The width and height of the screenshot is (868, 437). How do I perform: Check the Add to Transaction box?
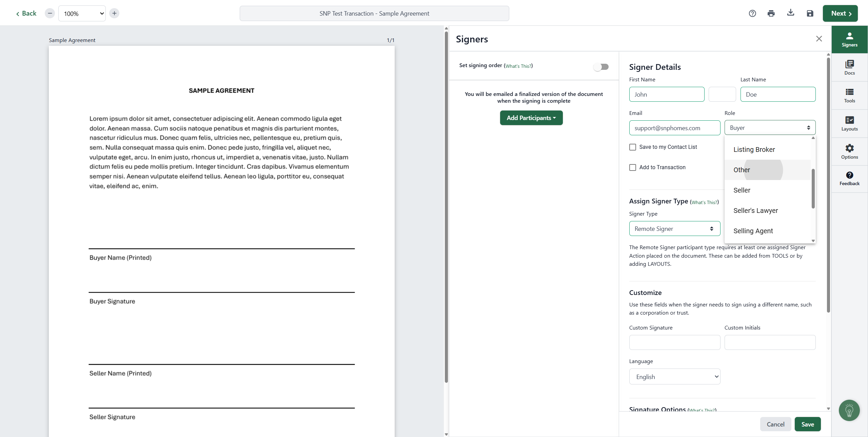point(632,167)
